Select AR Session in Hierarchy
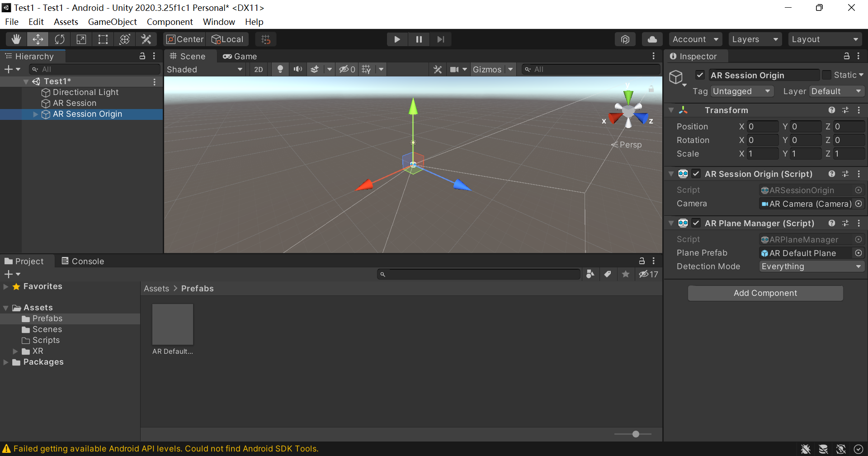The image size is (868, 456). [x=75, y=103]
